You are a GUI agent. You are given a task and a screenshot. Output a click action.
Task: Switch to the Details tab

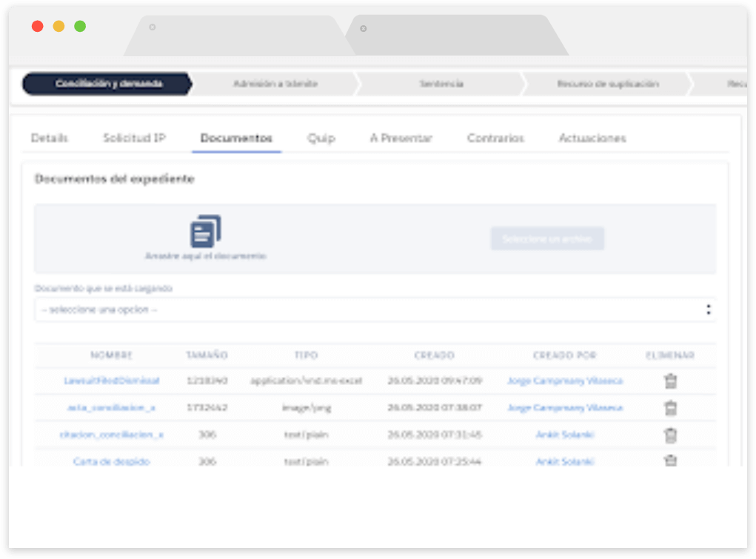[x=49, y=138]
